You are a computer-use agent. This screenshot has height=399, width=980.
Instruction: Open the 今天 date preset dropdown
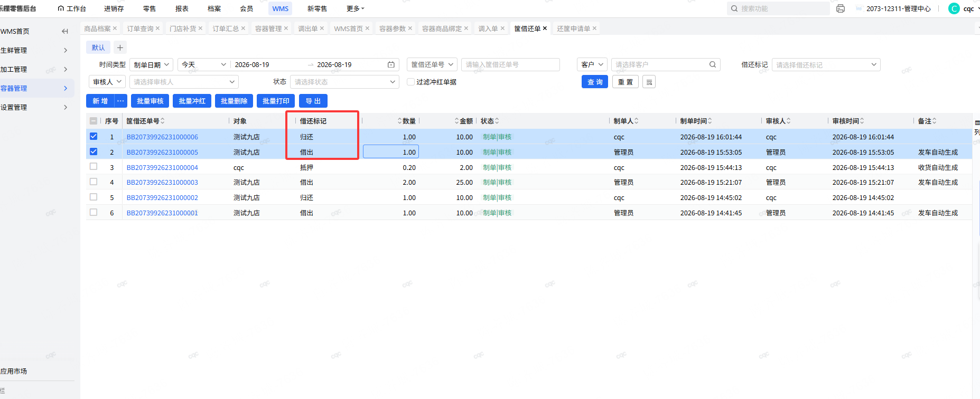(x=204, y=64)
